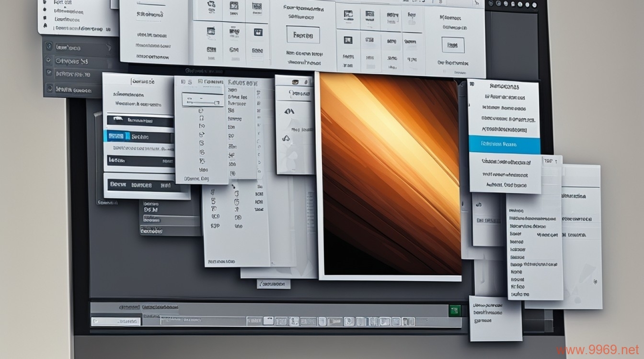Click the green square button on bottom bar

pyautogui.click(x=455, y=310)
